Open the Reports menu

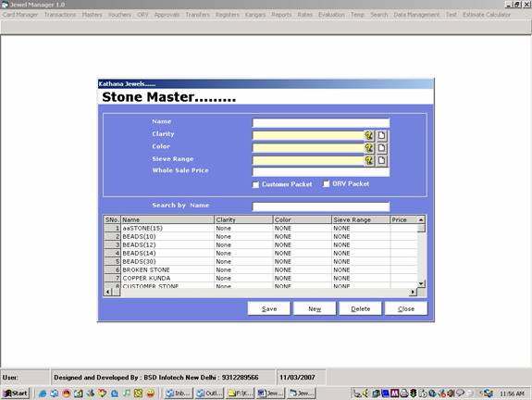[x=281, y=15]
